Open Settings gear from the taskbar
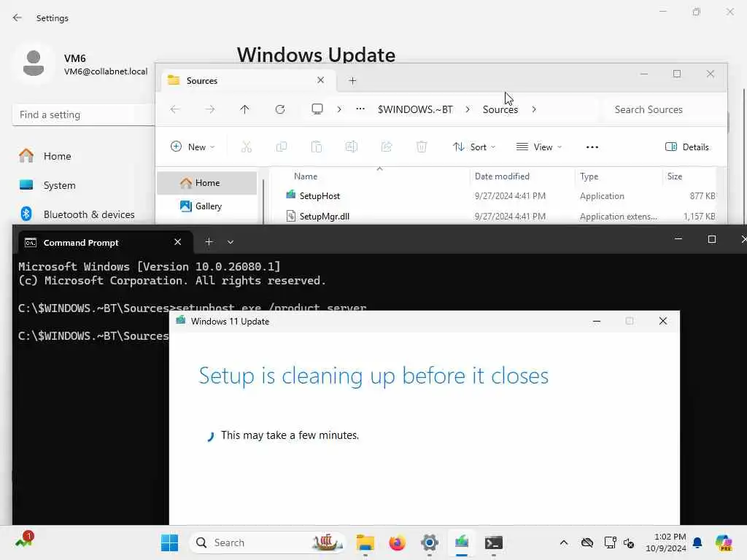The width and height of the screenshot is (747, 560). click(429, 542)
